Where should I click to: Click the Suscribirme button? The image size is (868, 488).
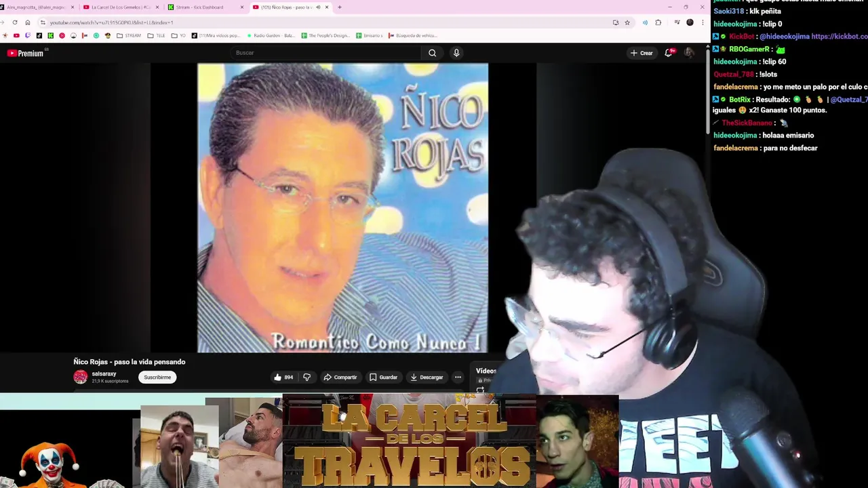click(157, 378)
